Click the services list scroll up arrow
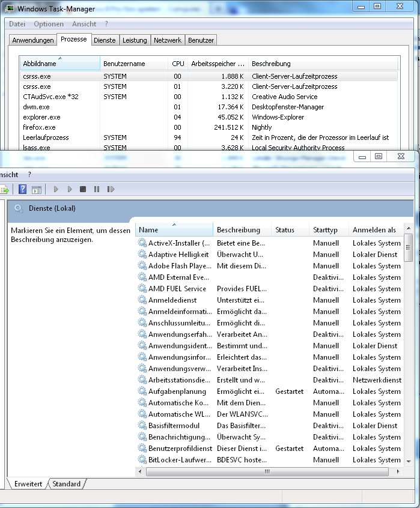Image resolution: width=420 pixels, height=508 pixels. tap(409, 228)
